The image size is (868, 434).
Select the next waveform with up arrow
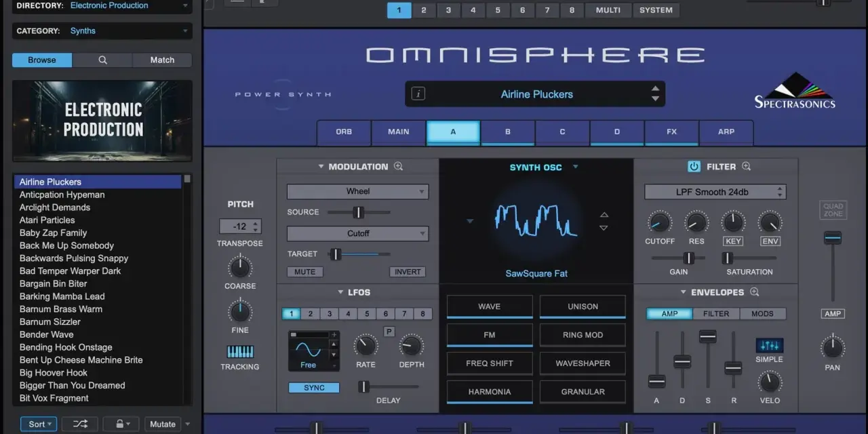[604, 214]
